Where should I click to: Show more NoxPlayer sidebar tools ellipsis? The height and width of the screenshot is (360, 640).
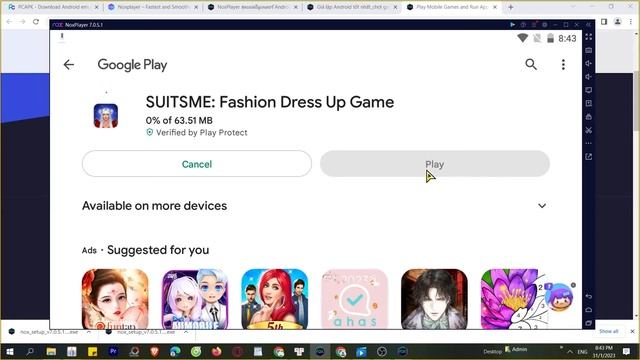[589, 143]
